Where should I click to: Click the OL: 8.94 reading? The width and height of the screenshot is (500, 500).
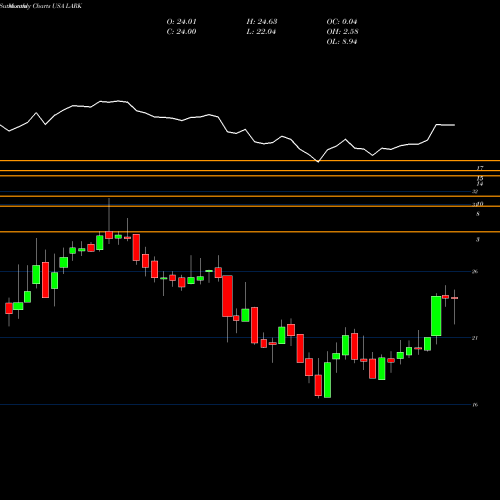tap(342, 42)
